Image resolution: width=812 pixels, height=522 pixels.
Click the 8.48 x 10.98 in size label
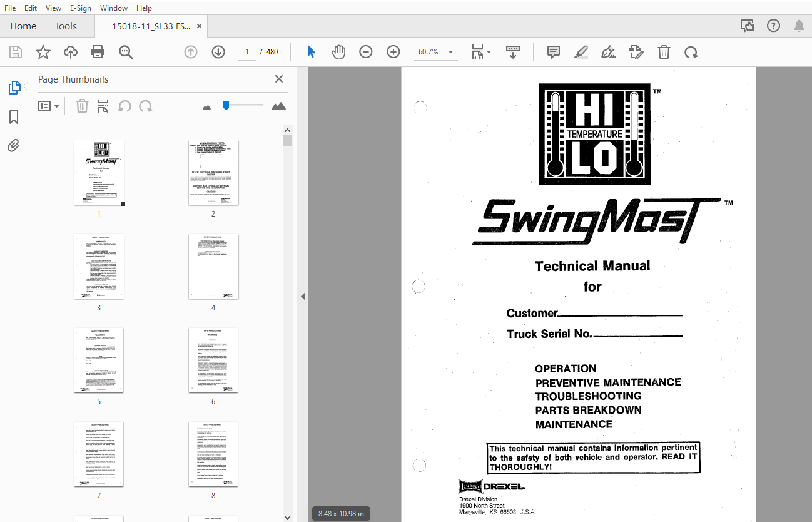tap(341, 514)
